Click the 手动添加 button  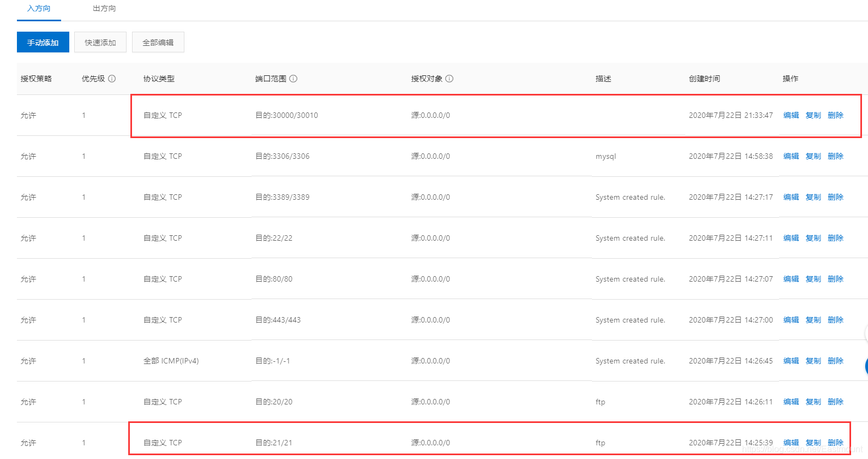[x=43, y=42]
